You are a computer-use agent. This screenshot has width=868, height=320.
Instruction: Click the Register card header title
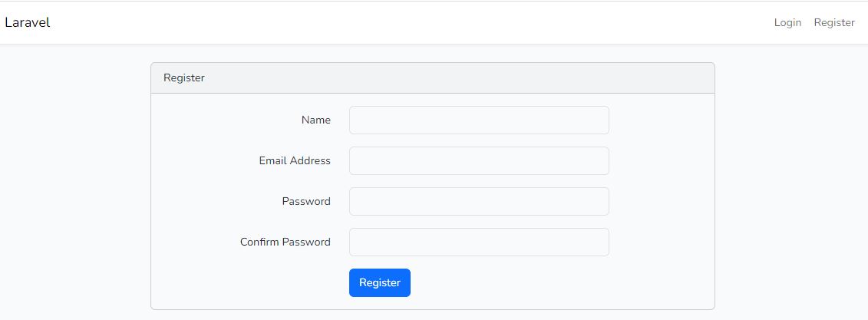183,78
